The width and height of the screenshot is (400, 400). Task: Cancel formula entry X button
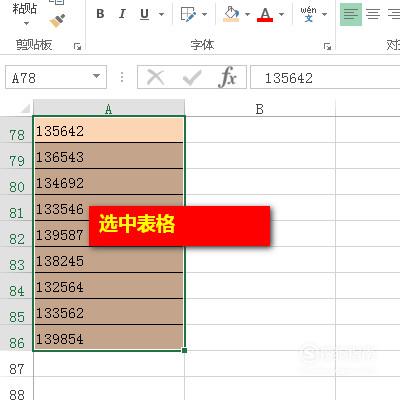pos(156,77)
